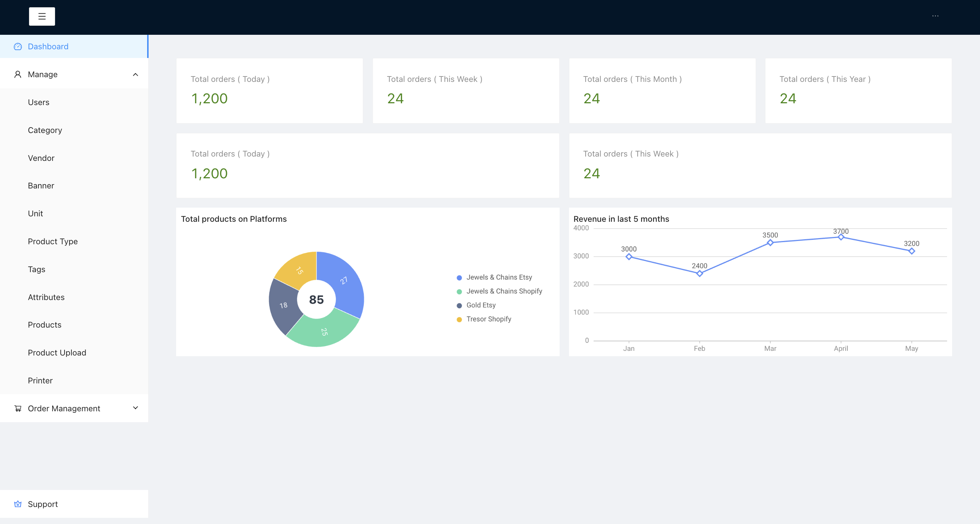Open the Support link
The image size is (980, 524).
[x=43, y=504]
